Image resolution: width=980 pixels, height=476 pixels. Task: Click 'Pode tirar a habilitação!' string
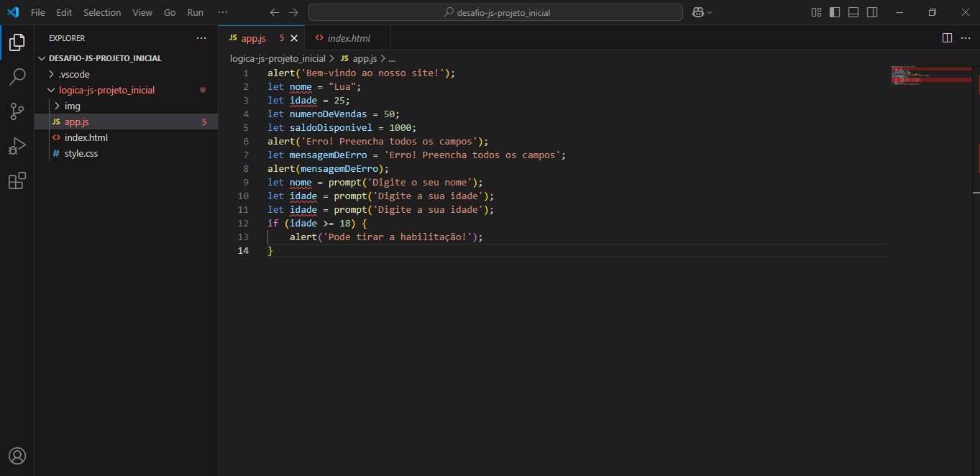397,237
